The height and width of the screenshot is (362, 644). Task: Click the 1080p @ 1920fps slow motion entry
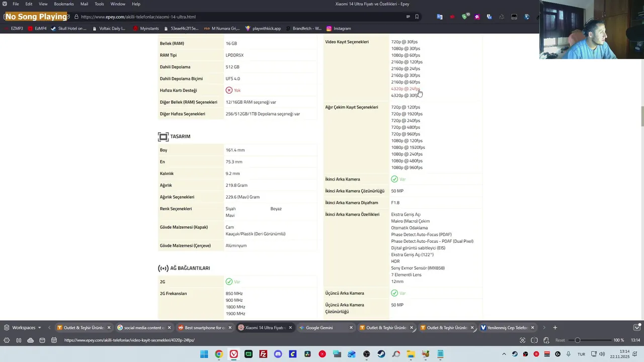pos(408,147)
